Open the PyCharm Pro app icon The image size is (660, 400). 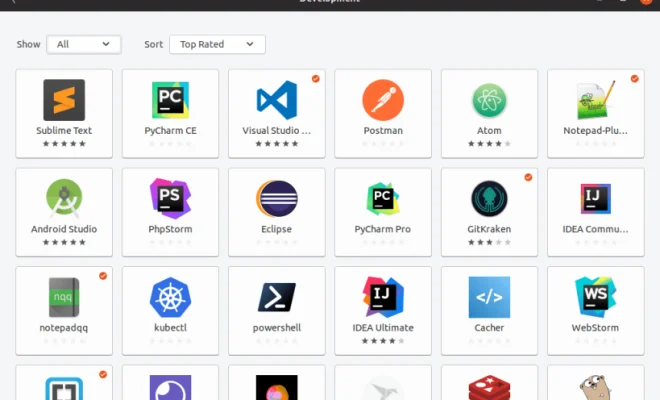[383, 199]
